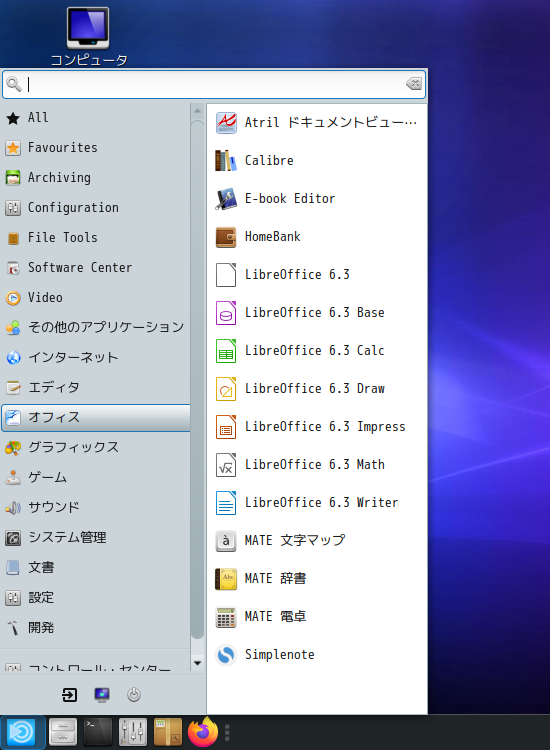The width and height of the screenshot is (550, 750).
Task: Start HomeBank from the menu
Action: 317,237
